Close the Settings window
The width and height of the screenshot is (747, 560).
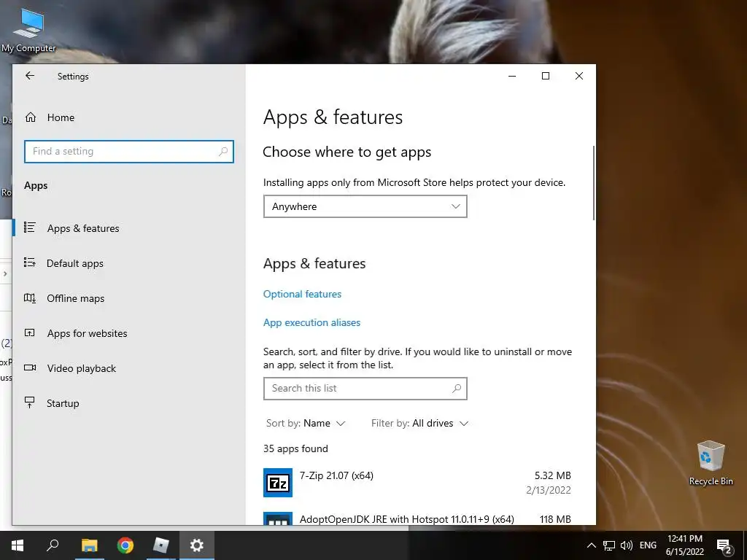tap(578, 76)
